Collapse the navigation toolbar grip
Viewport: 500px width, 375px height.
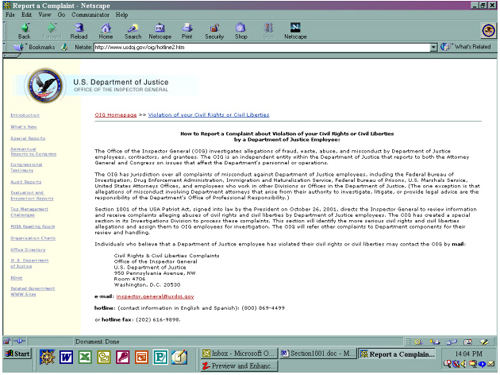pyautogui.click(x=5, y=31)
